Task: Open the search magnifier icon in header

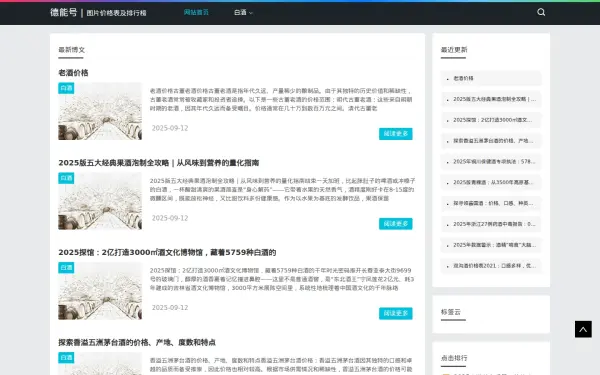Action: (541, 12)
